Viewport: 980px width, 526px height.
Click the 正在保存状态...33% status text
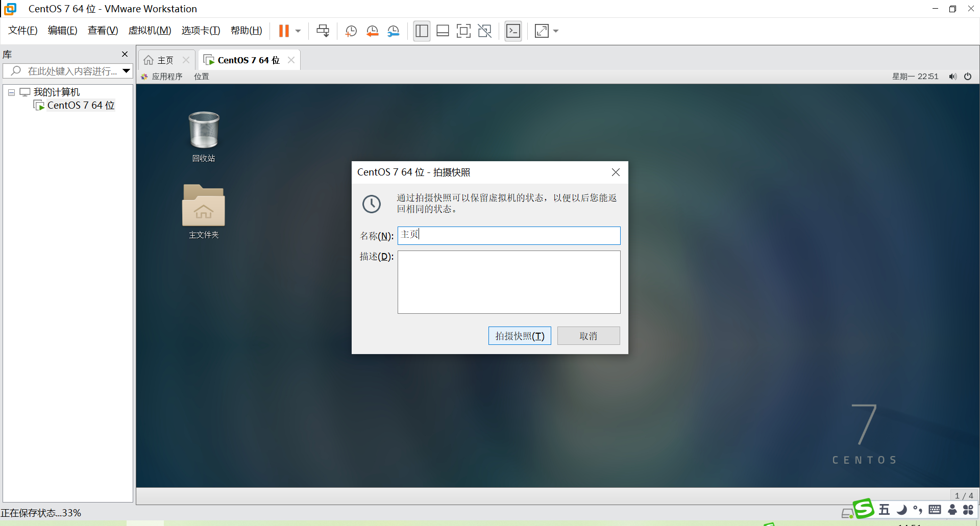pos(41,513)
